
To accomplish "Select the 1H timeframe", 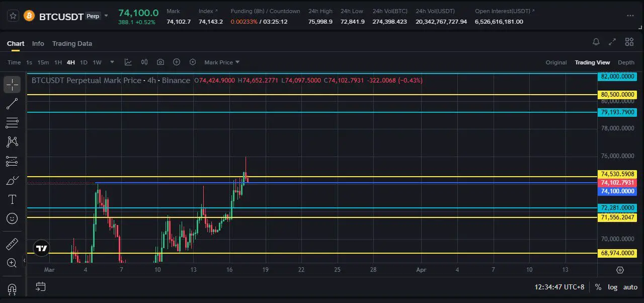I will click(58, 62).
